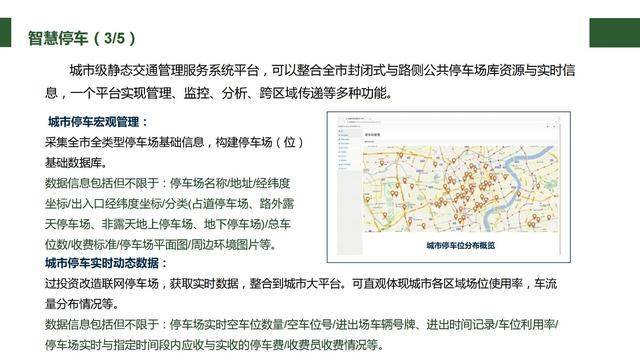Screen dimensions: 640x360
Task: Click the left sidebar menu in embedded screenshot
Action: pos(349,190)
